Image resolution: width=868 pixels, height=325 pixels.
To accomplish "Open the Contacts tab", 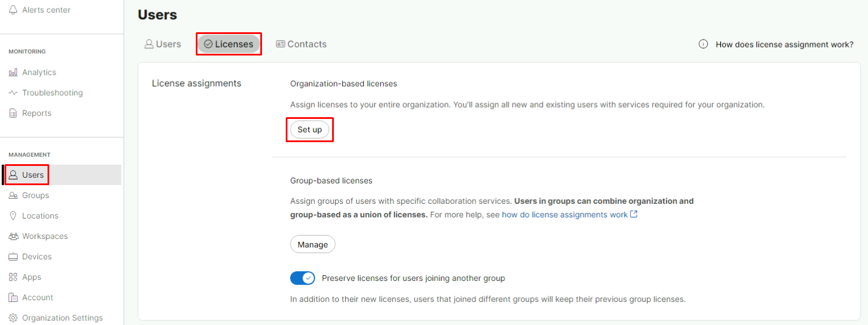I will [301, 44].
